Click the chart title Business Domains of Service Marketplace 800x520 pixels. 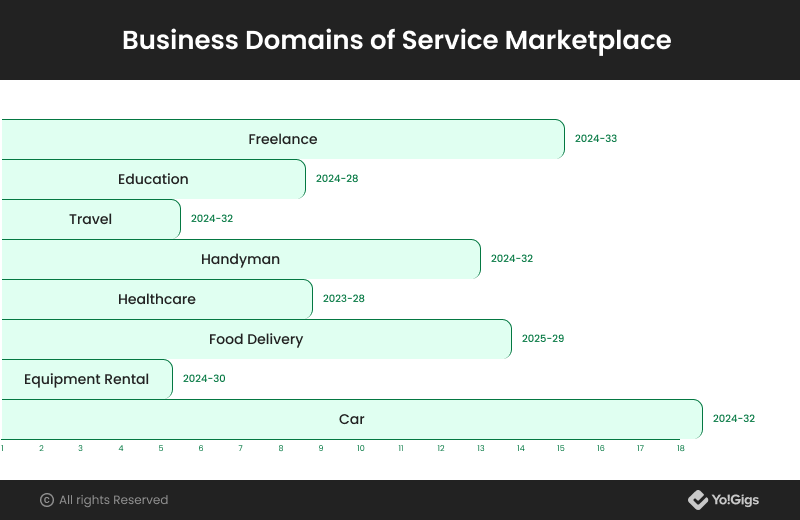(396, 40)
